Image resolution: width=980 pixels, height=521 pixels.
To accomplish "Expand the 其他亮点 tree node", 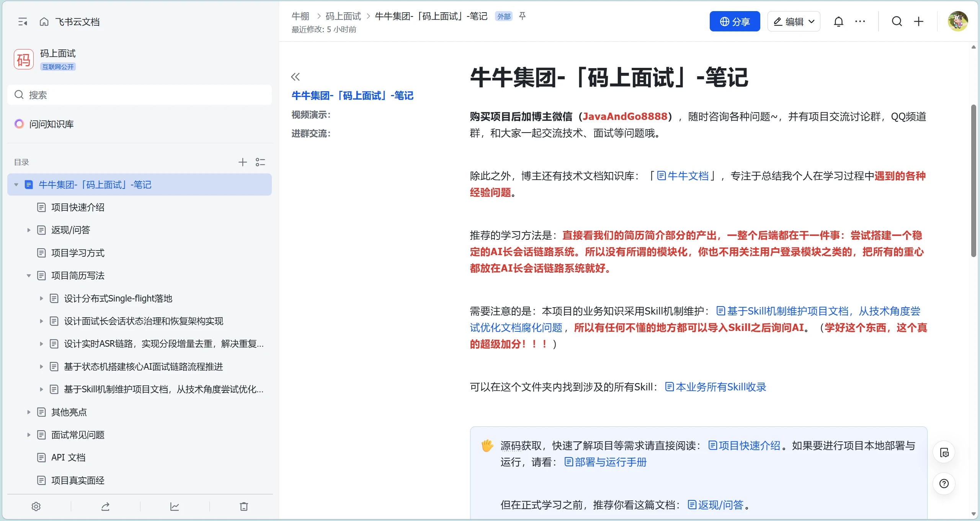I will tap(29, 412).
